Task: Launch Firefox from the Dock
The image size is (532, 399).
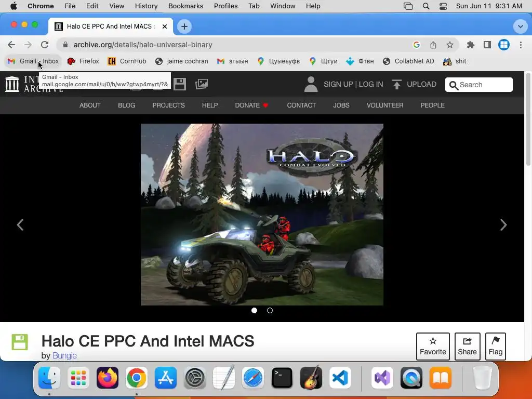Action: 108,378
